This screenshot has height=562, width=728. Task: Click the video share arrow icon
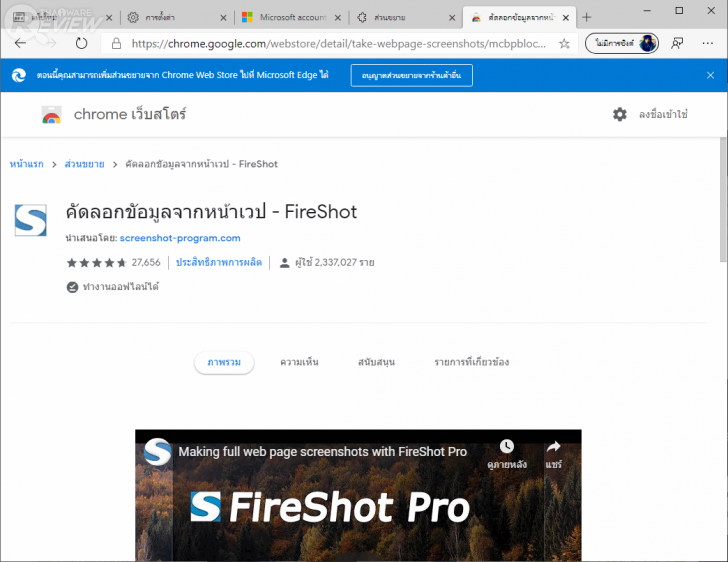point(553,447)
